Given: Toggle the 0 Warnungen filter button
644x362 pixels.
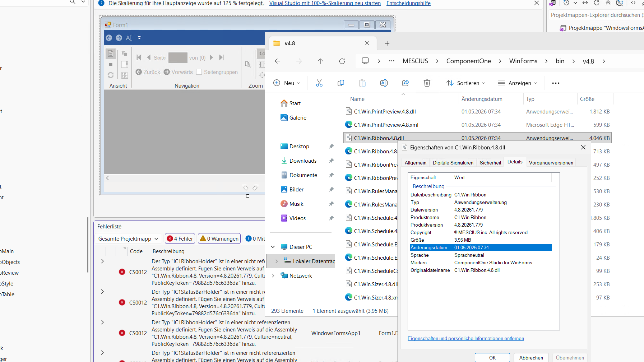Looking at the screenshot, I should click(219, 238).
